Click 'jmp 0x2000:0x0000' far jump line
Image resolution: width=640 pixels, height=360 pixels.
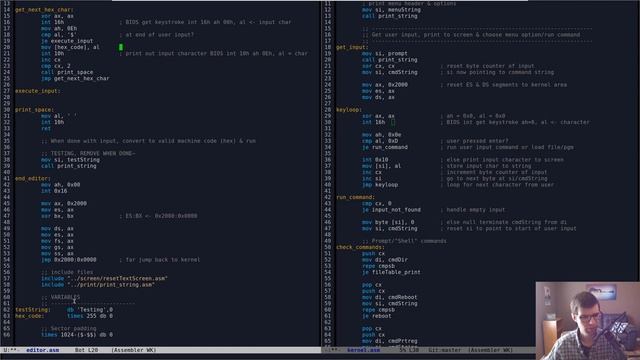(69, 260)
